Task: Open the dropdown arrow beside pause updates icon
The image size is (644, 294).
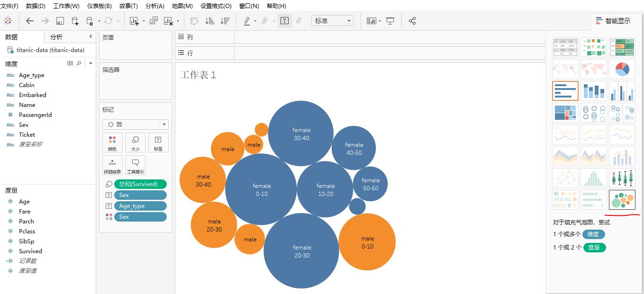Action: [x=99, y=21]
